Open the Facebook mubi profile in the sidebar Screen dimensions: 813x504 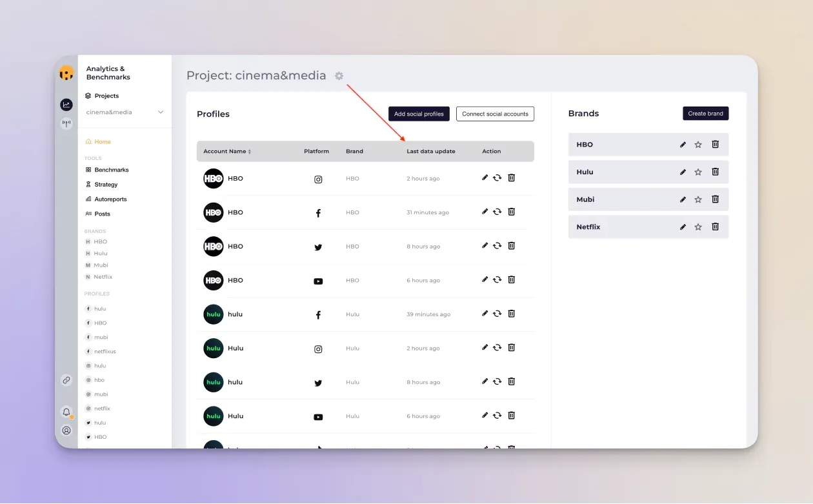[97, 338]
